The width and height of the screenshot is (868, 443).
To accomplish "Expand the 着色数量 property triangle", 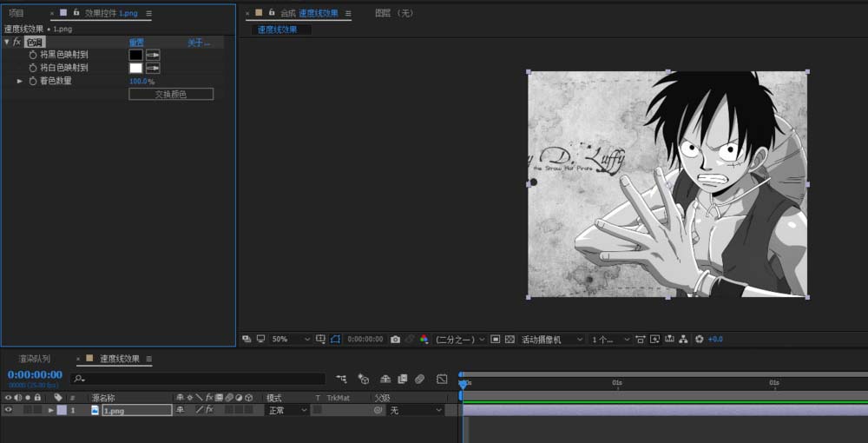I will point(20,81).
